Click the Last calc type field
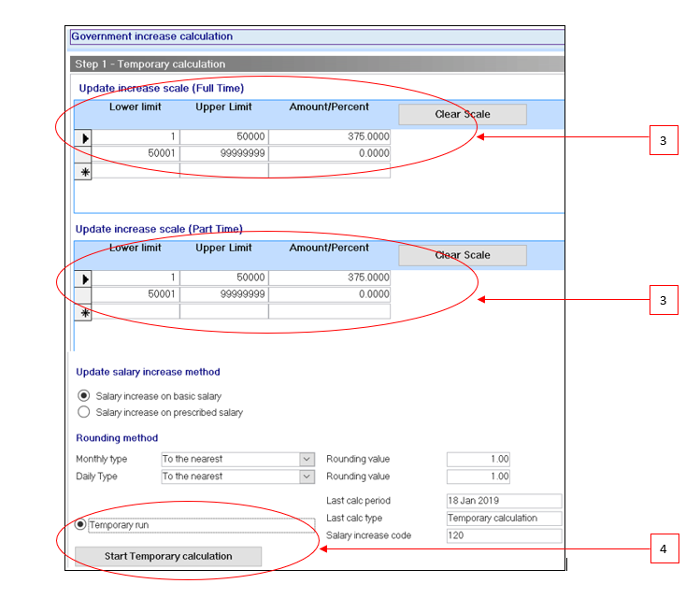 click(504, 519)
